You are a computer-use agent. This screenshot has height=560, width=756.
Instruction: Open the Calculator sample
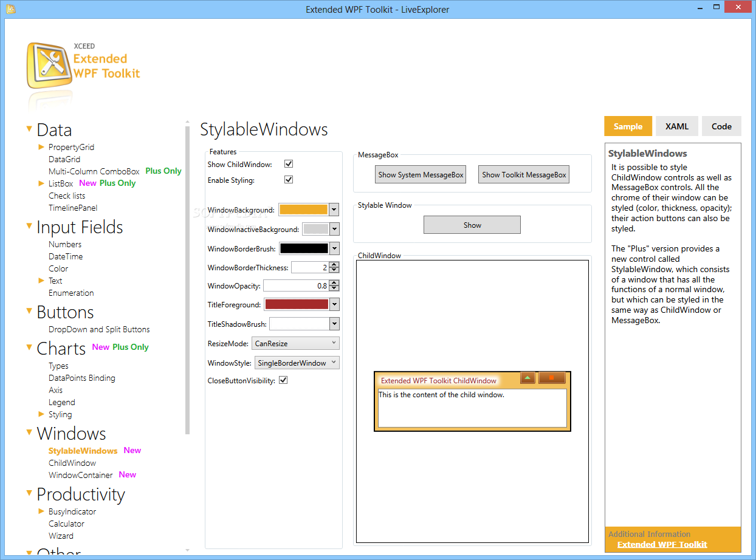tap(67, 524)
